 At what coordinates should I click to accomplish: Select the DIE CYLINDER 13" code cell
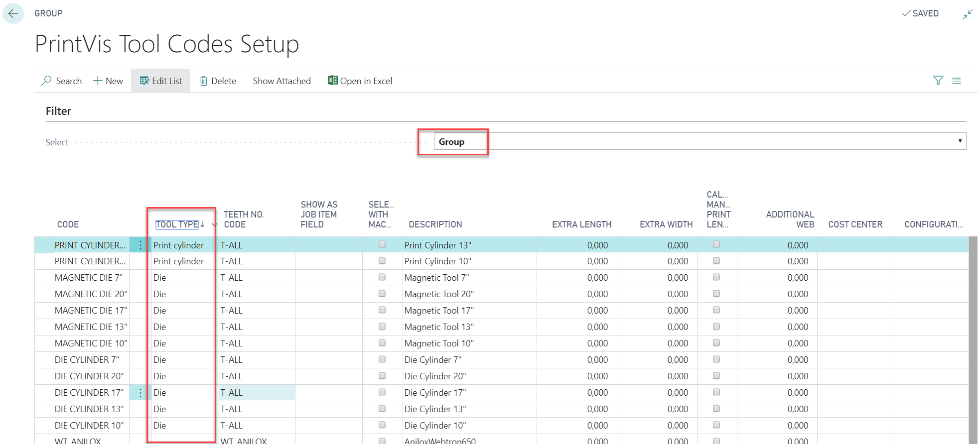pyautogui.click(x=91, y=409)
